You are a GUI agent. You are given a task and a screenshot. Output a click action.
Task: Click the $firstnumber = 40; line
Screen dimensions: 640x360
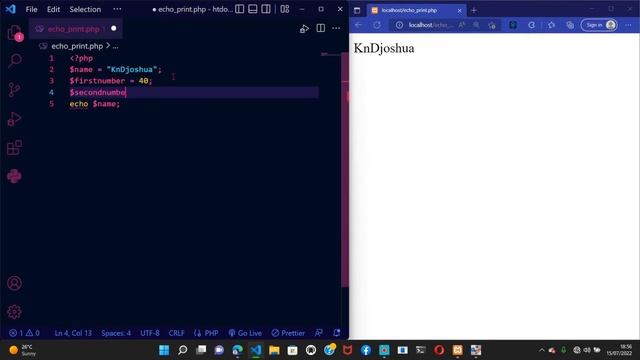click(111, 81)
